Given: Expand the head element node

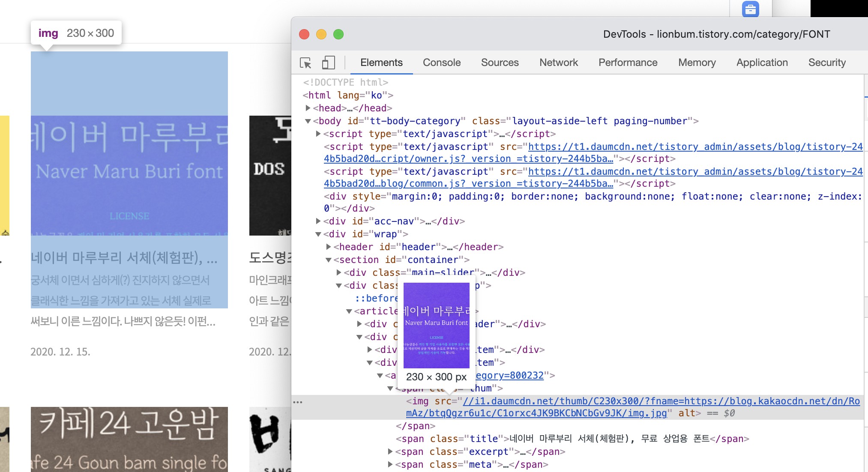Looking at the screenshot, I should tap(308, 108).
